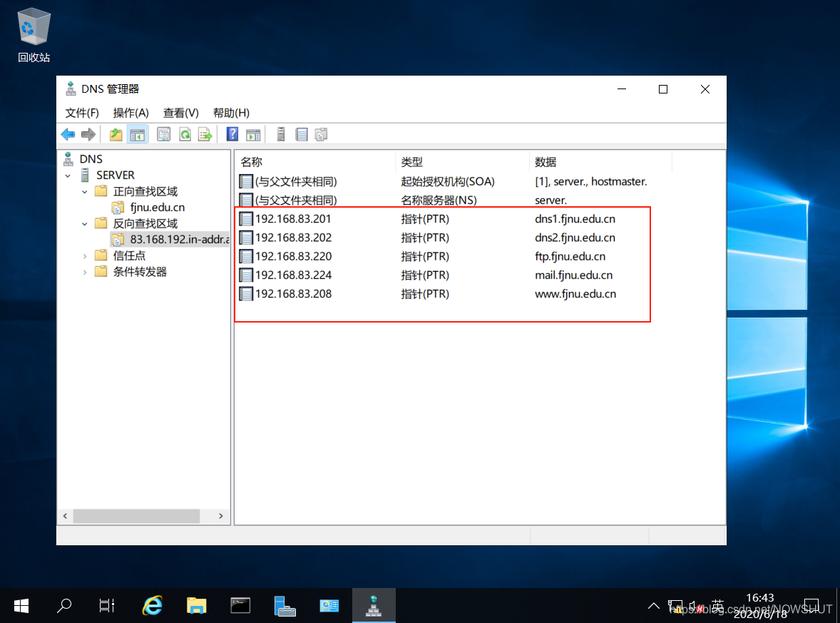Select the fjnu.edu.cn forward lookup zone
The image size is (840, 623).
coord(157,208)
